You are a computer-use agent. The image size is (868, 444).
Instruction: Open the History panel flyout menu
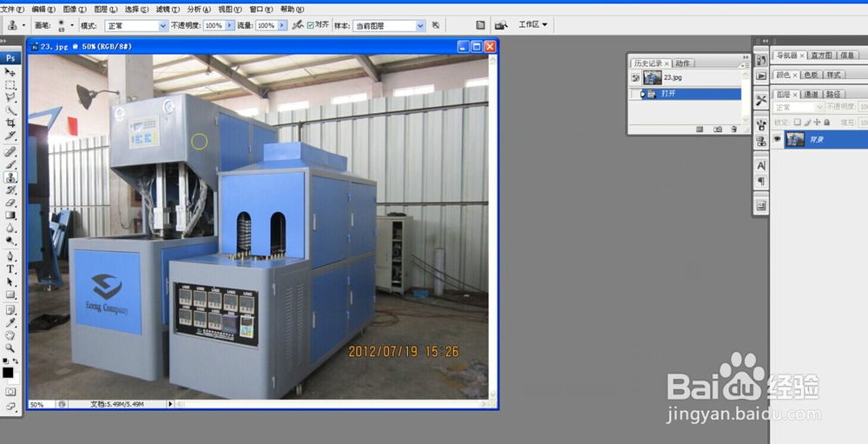tap(745, 64)
